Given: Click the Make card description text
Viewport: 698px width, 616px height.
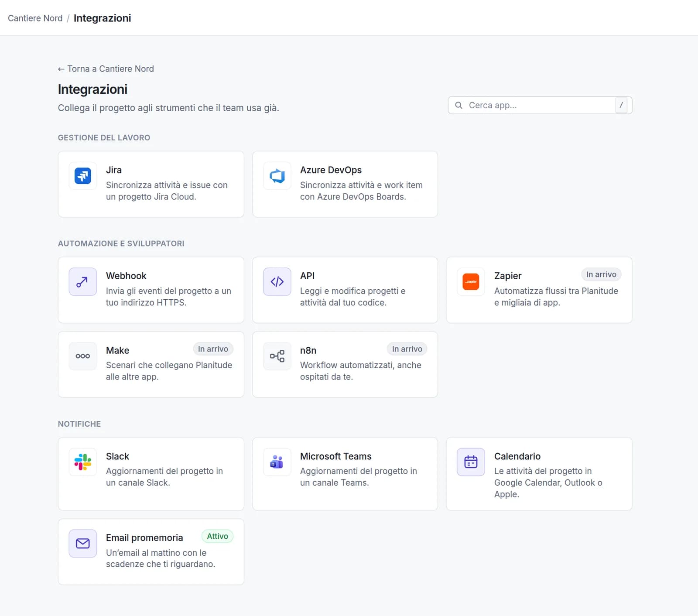Looking at the screenshot, I should [169, 371].
